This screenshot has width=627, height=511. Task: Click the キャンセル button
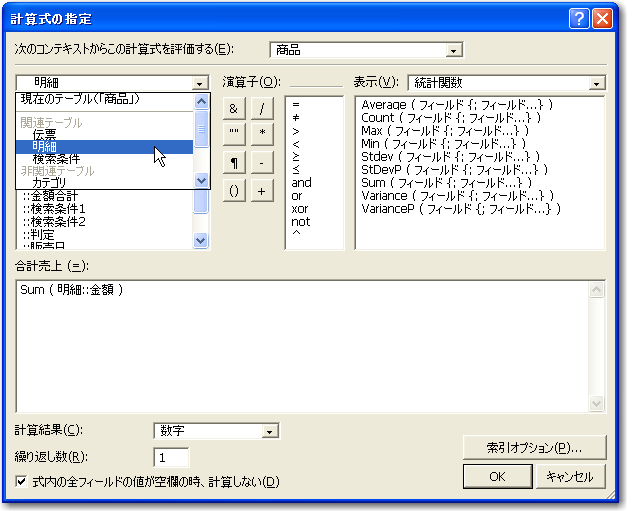570,476
